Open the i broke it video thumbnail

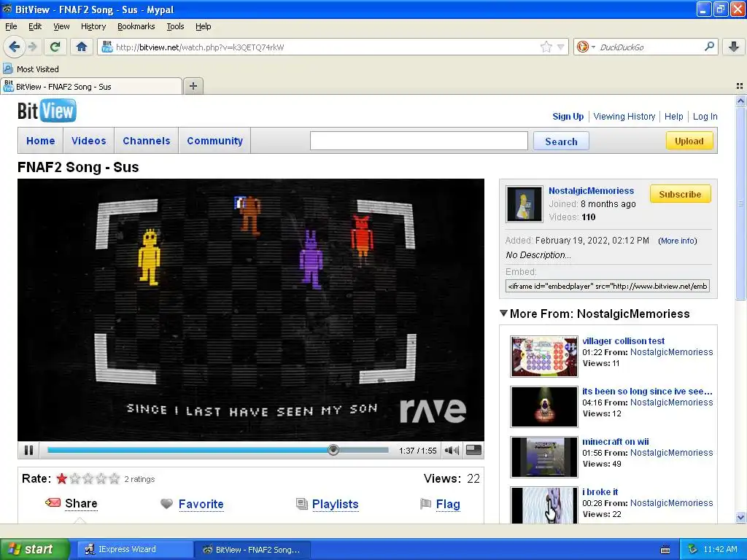tap(543, 505)
